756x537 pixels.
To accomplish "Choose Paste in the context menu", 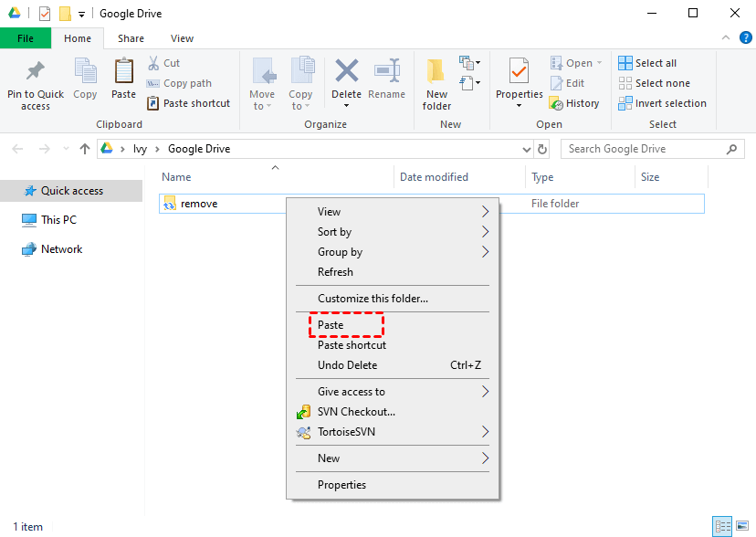I will (x=331, y=325).
